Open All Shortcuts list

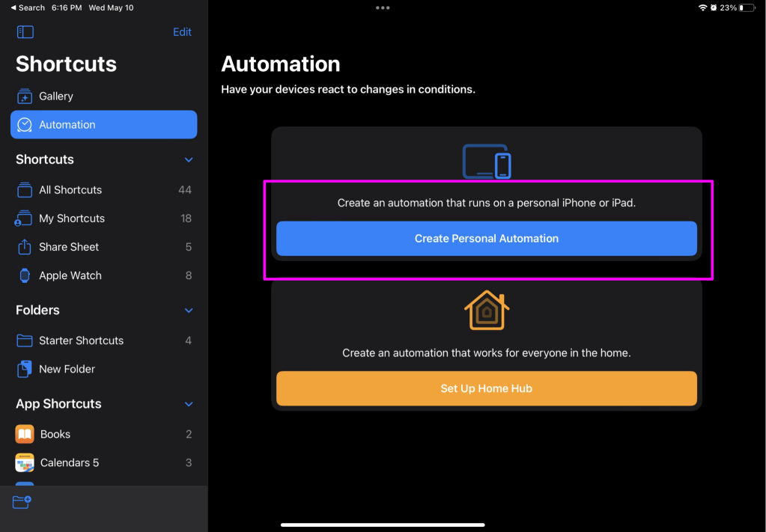pos(70,190)
